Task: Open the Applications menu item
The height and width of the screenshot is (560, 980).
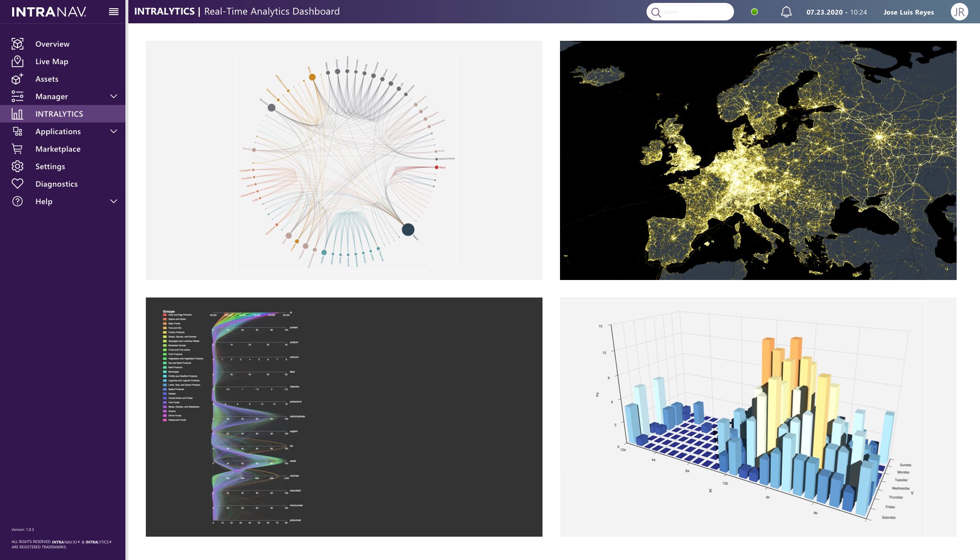Action: click(x=58, y=131)
